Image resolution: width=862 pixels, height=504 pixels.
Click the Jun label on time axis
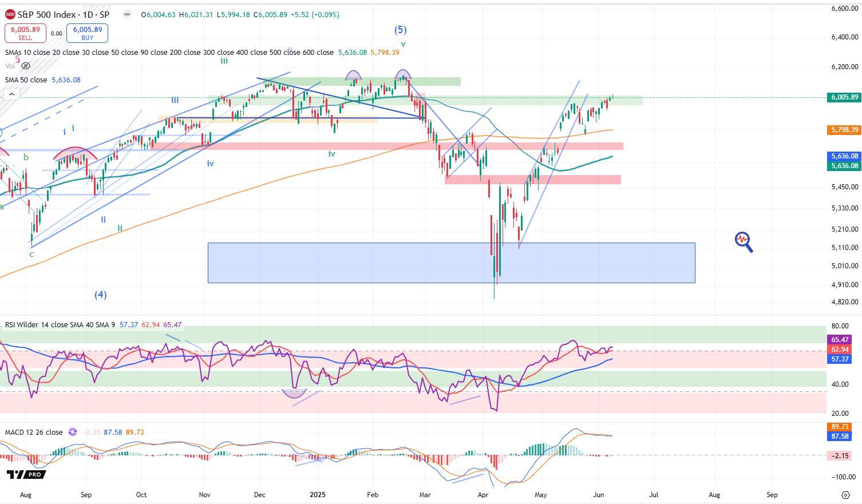(x=599, y=495)
